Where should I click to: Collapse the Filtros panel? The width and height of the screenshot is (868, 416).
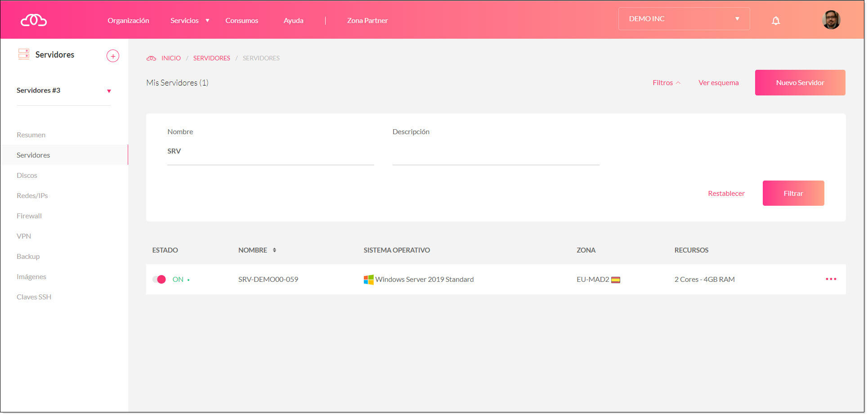667,83
